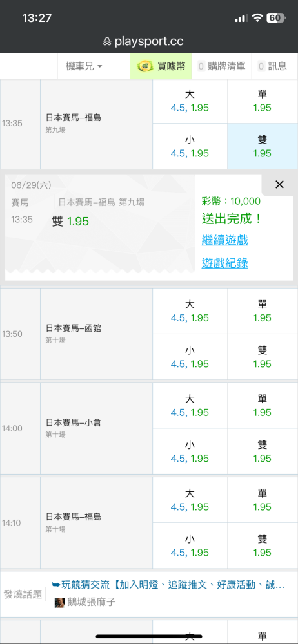Open the 購牌清單 tab
This screenshot has height=644, width=298.
(222, 66)
